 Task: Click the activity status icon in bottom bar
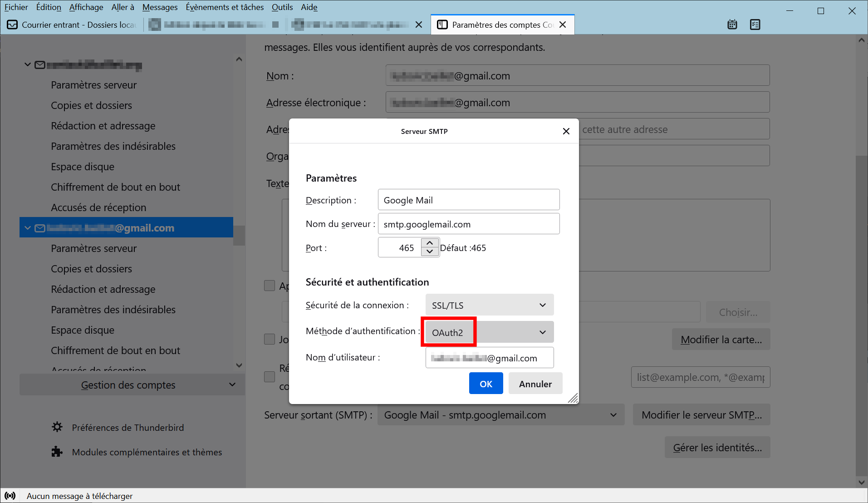[10, 495]
